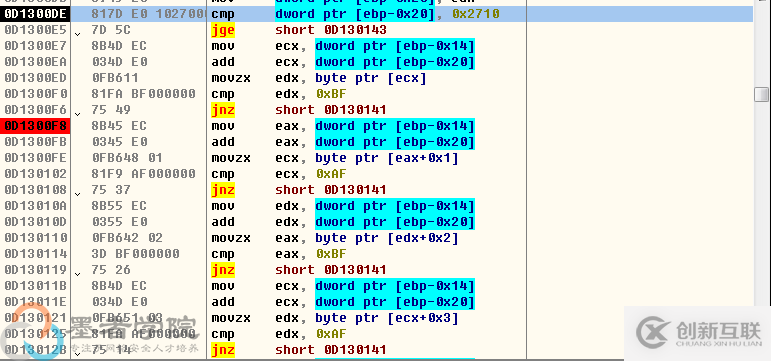Image resolution: width=771 pixels, height=361 pixels.
Task: Click hex bytes 81F9 AF000000
Action: click(144, 174)
